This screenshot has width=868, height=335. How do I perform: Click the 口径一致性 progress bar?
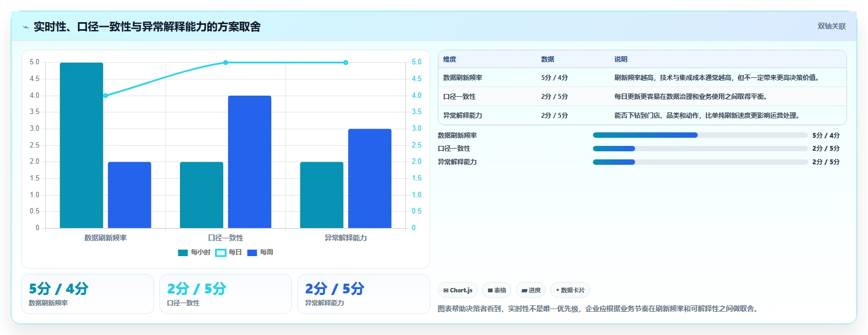click(700, 149)
